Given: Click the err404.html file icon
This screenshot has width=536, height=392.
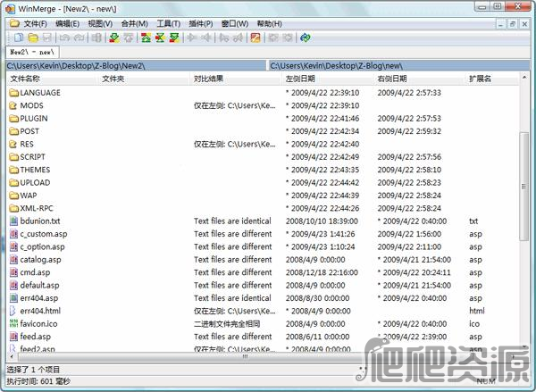Looking at the screenshot, I should (x=13, y=311).
